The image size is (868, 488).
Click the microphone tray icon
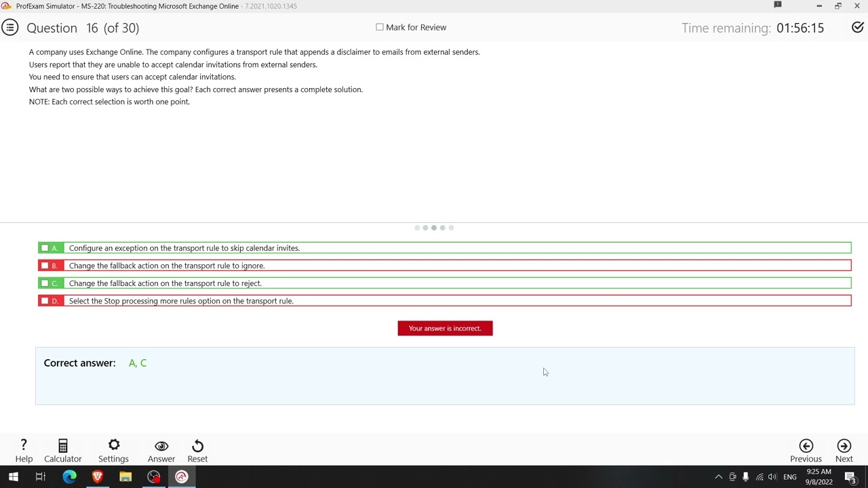tap(745, 477)
